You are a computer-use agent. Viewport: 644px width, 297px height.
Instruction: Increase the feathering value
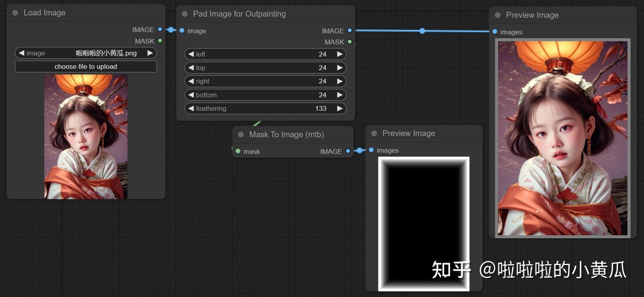tap(340, 108)
